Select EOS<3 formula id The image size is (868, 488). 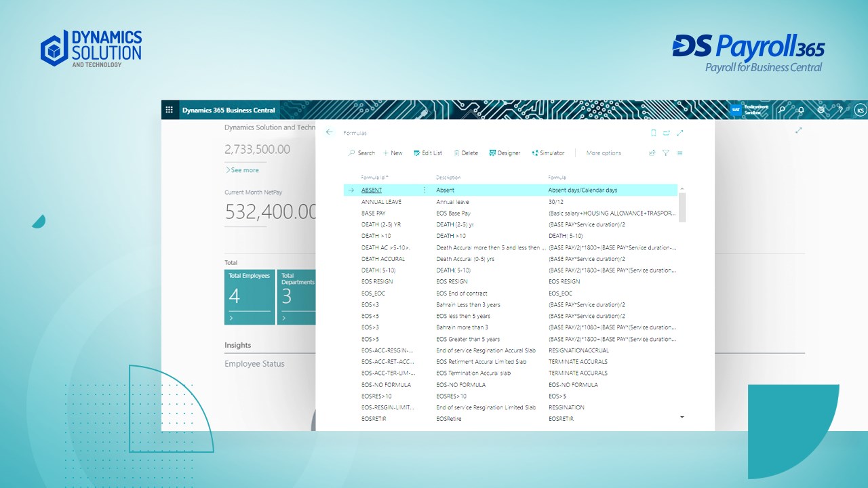370,304
